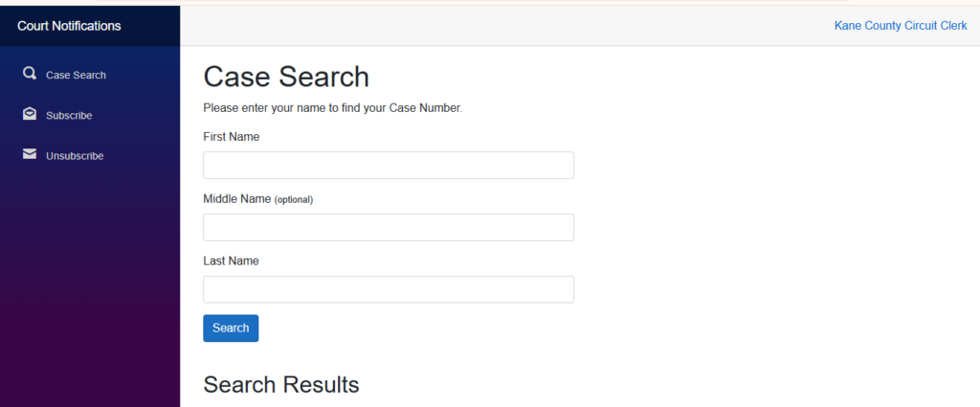Click the Last Name field label
Viewport: 980px width, 407px height.
(231, 260)
